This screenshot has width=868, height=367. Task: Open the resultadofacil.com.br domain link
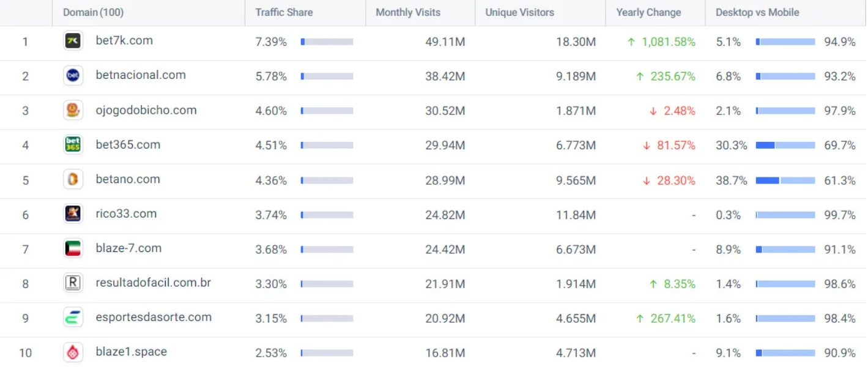[154, 283]
